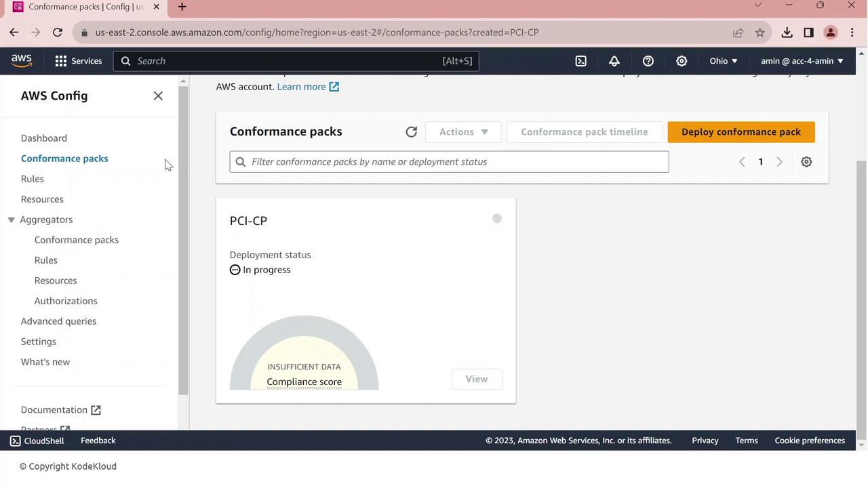
Task: Close the AWS Config side panel
Action: click(158, 96)
